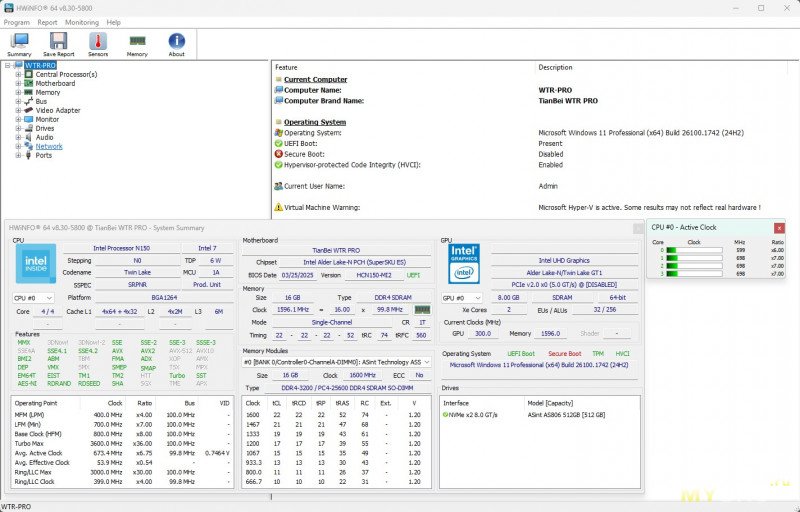
Task: Click the WTR-PRO status bar text
Action: (x=16, y=506)
